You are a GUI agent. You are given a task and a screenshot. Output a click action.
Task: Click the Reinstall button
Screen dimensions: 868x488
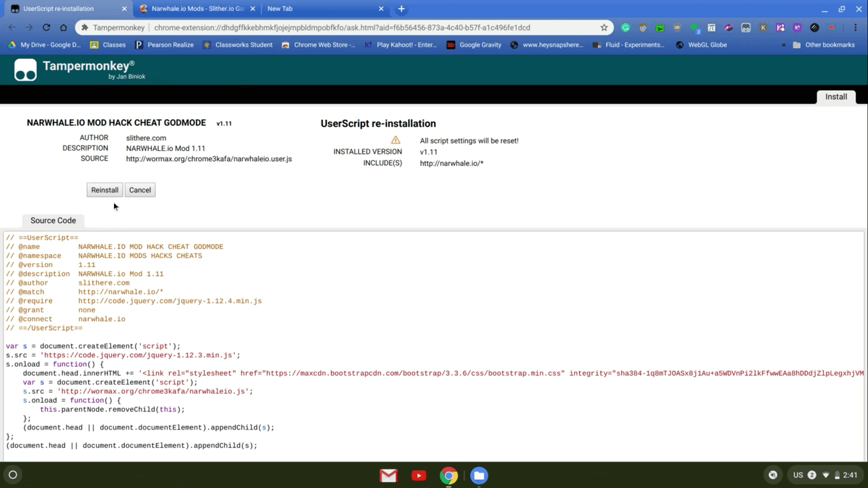(x=104, y=190)
